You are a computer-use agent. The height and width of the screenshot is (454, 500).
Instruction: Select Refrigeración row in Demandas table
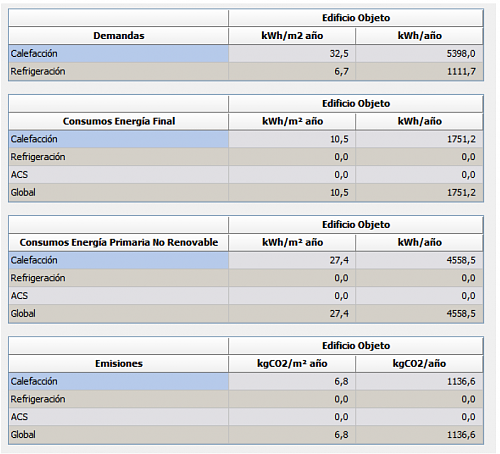[246, 71]
